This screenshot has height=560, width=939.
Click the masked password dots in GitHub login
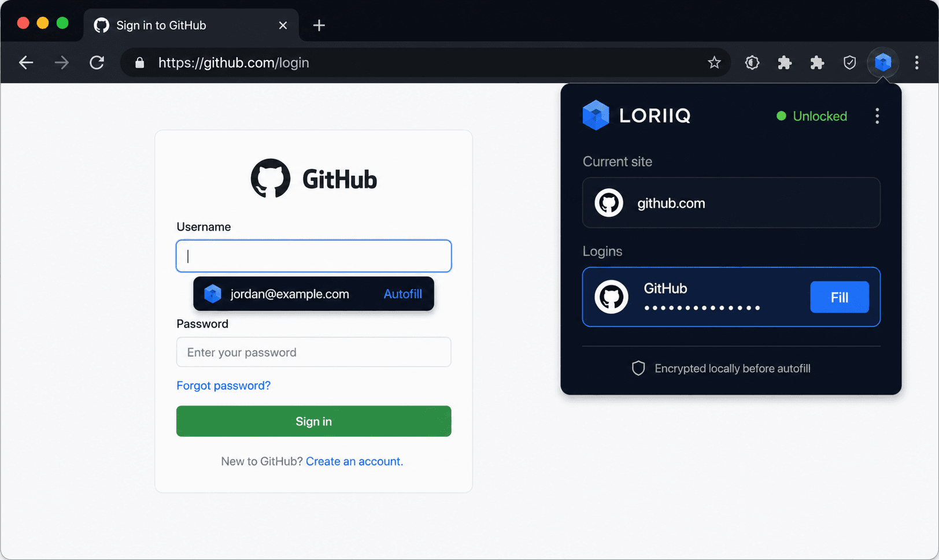point(702,308)
